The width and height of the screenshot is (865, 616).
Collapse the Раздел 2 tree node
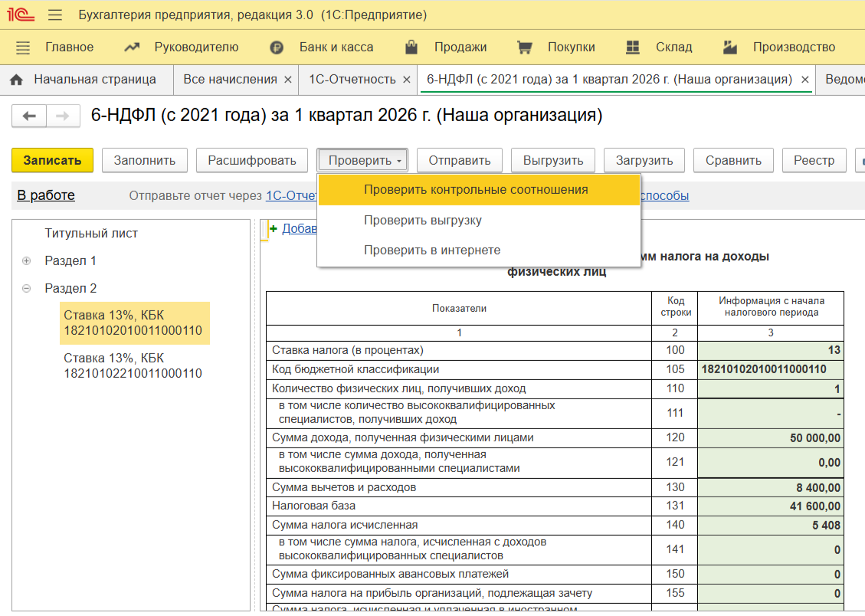pyautogui.click(x=27, y=289)
